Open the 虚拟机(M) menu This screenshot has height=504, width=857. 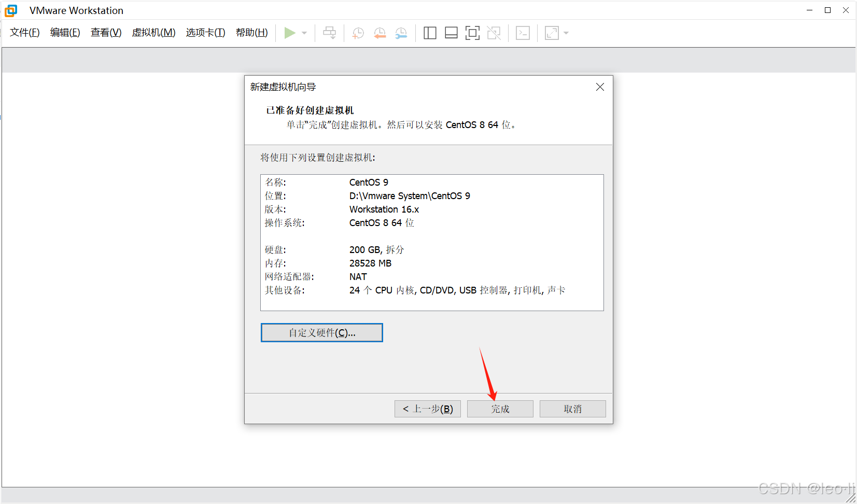point(154,33)
